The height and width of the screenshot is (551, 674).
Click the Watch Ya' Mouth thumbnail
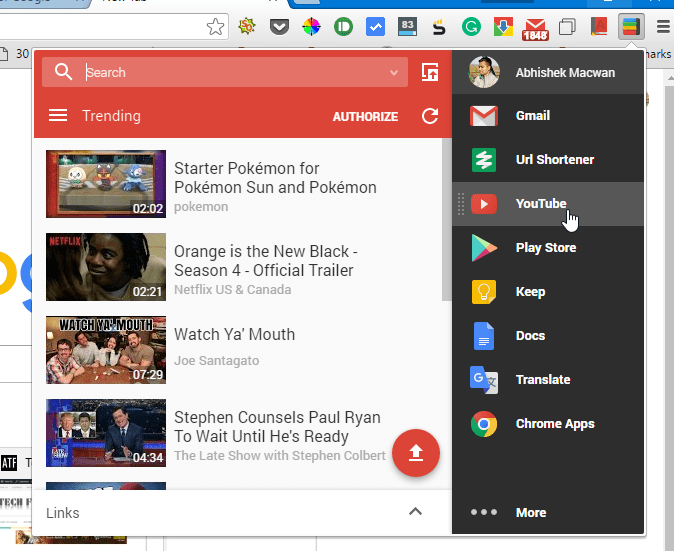[106, 350]
